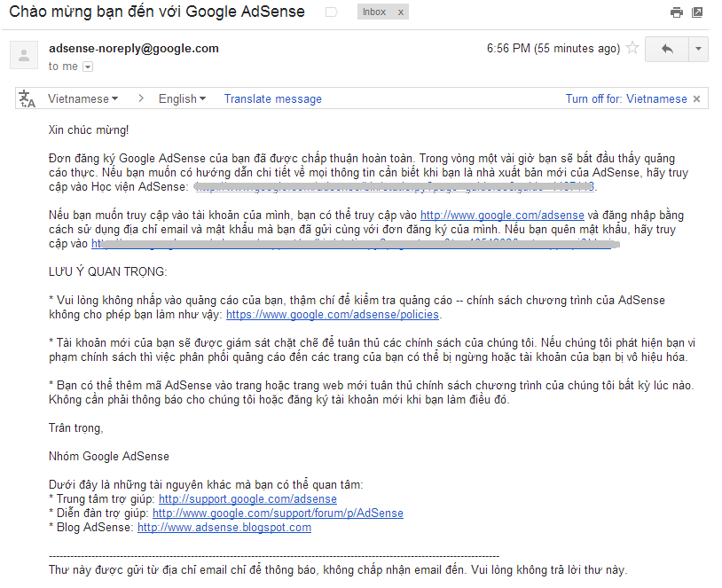
Task: Expand recipient details under 'to me'
Action: (x=87, y=66)
